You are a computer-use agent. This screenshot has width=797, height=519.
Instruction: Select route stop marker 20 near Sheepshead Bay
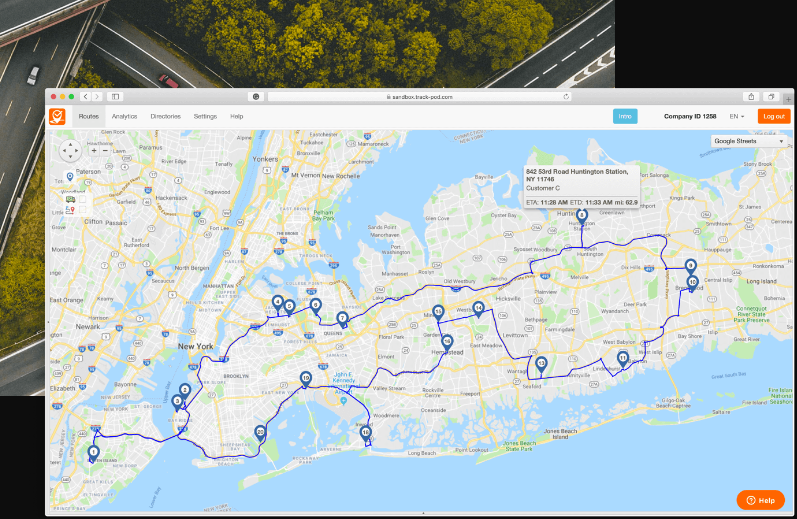260,433
